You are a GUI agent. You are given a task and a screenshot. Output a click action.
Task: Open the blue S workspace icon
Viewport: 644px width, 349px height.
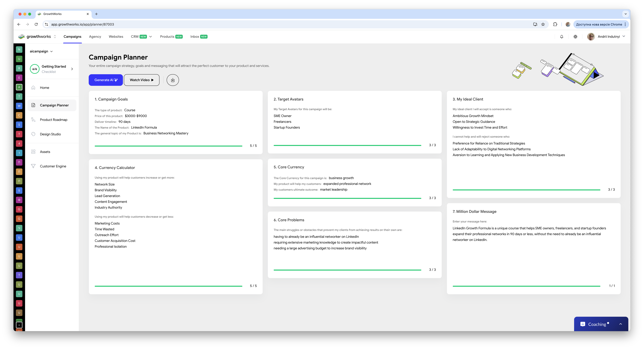pos(19,125)
